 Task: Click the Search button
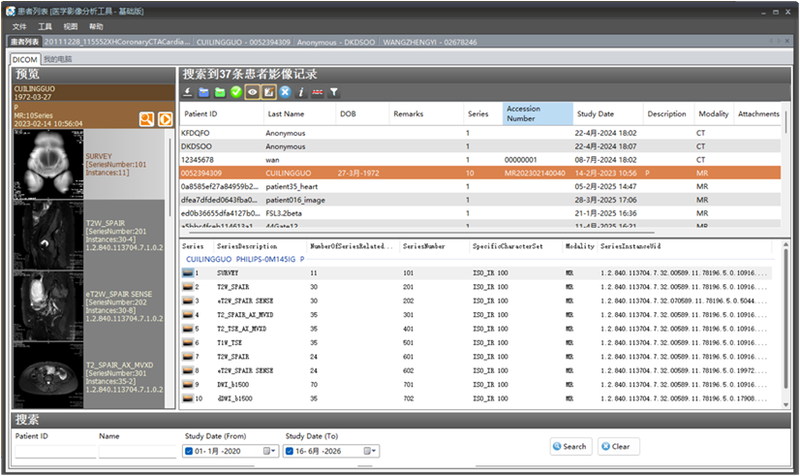click(571, 446)
